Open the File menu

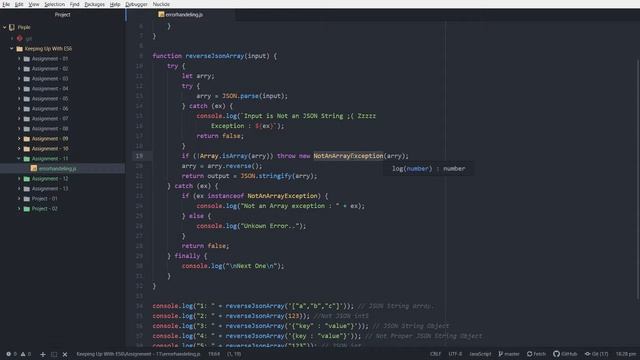coord(6,4)
